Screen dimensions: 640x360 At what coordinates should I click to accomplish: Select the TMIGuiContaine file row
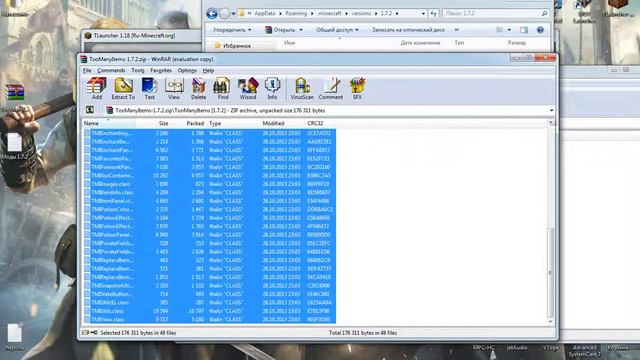coord(209,176)
